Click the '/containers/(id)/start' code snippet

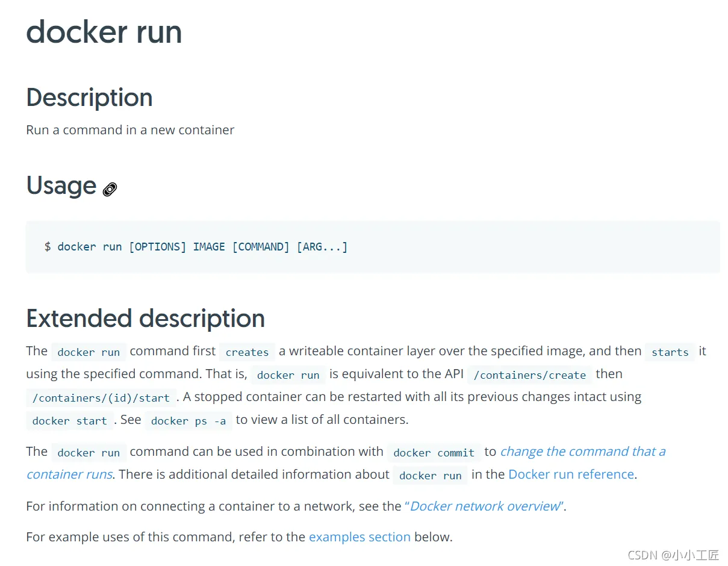click(x=101, y=398)
